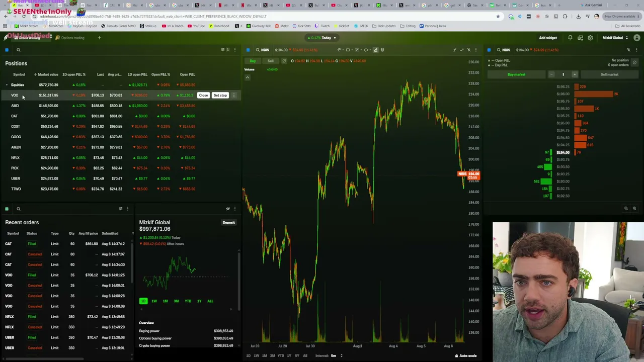Open the column settings icon in Positions widget
The height and width of the screenshot is (362, 644).
[x=224, y=50]
